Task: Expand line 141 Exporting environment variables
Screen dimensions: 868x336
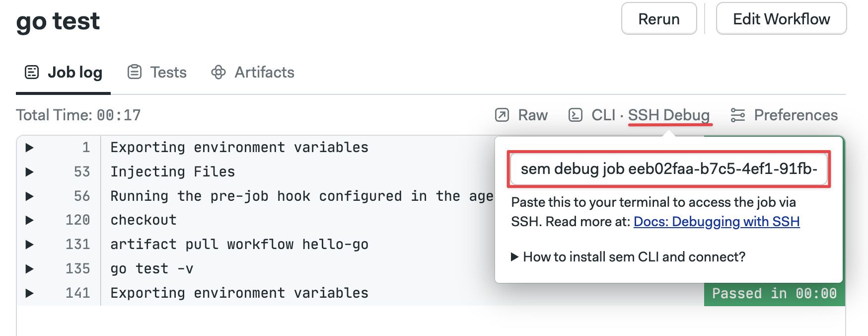Action: 29,293
